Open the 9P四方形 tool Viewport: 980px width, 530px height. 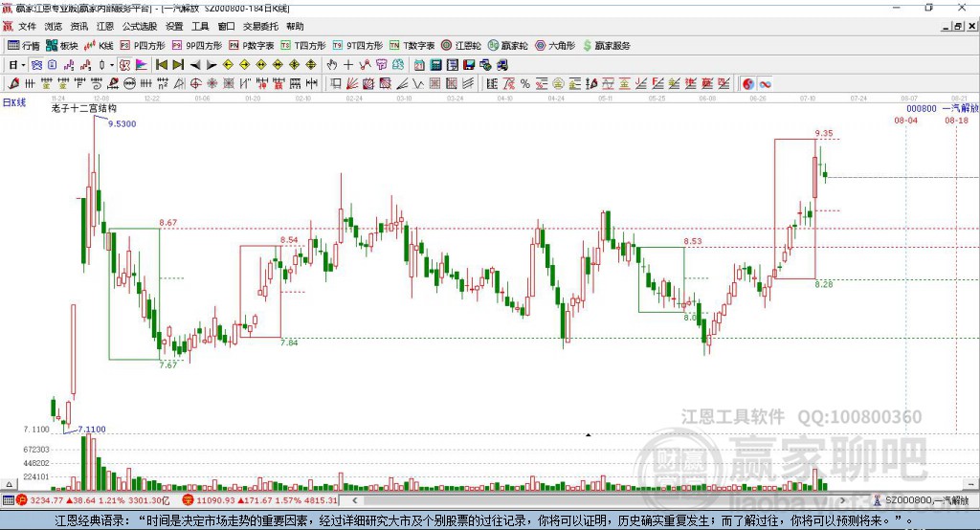[x=197, y=45]
